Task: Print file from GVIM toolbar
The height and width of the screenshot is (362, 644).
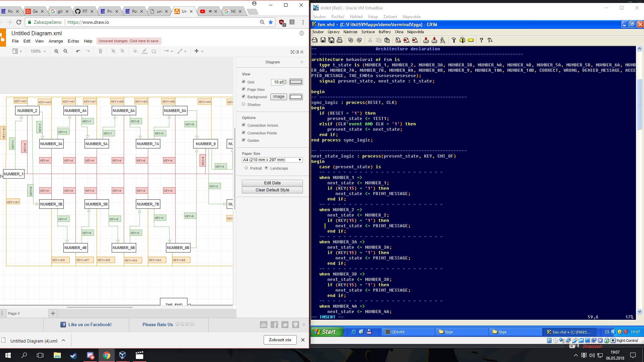Action: [x=339, y=40]
